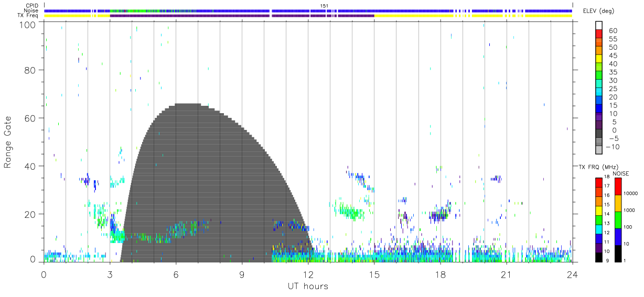This screenshot has height=297, width=644.
Task: Click the 'NOISE' legend title
Action: tap(621, 173)
